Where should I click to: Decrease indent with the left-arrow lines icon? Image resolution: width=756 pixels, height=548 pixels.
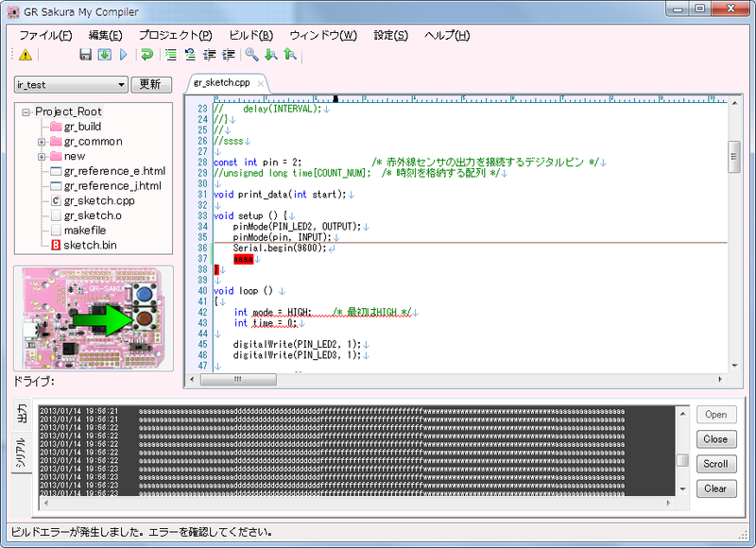209,55
